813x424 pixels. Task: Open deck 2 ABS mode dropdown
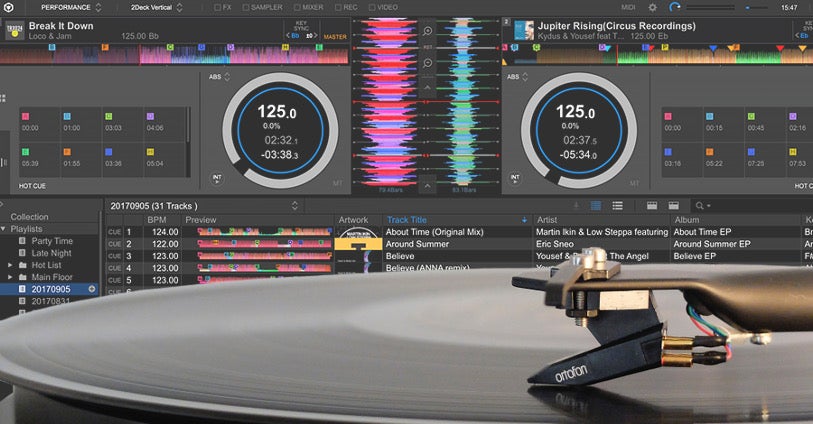(517, 77)
